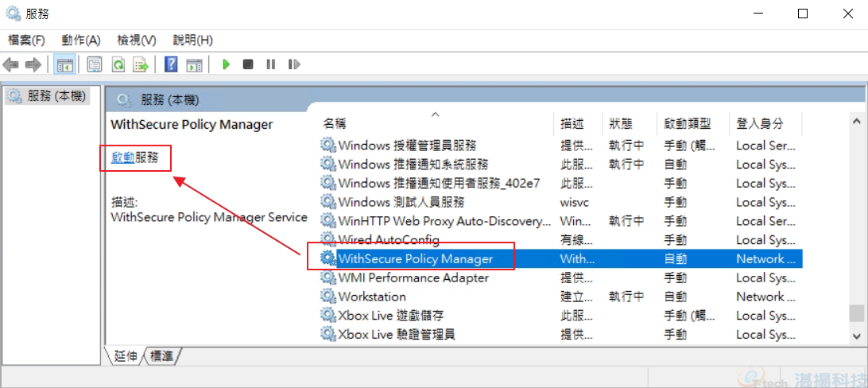Click the 啟動 service link
Screen dimensions: 868x388
click(123, 157)
